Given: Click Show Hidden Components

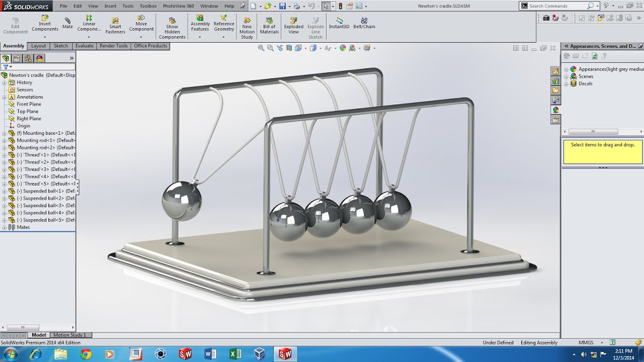Looking at the screenshot, I should [172, 29].
